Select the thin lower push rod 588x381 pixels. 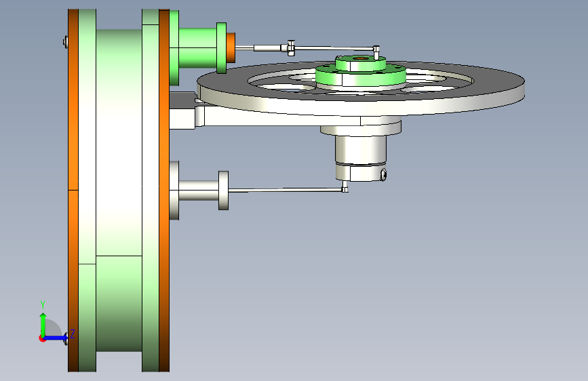(x=285, y=190)
